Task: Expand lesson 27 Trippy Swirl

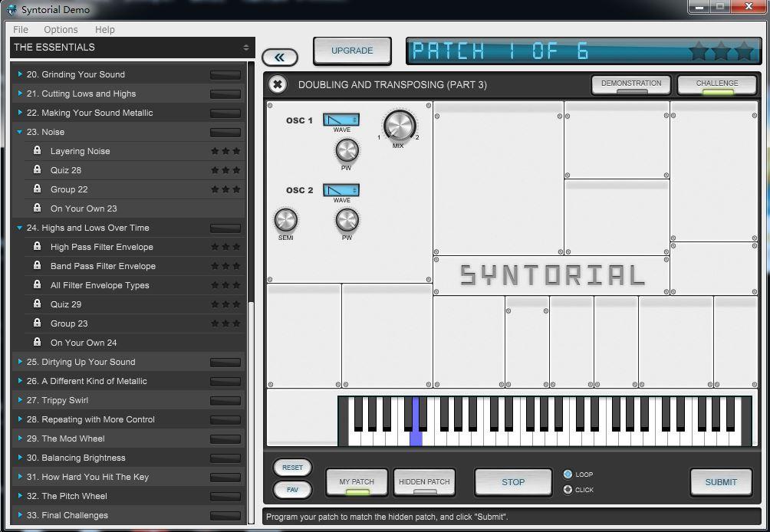Action: [20, 400]
